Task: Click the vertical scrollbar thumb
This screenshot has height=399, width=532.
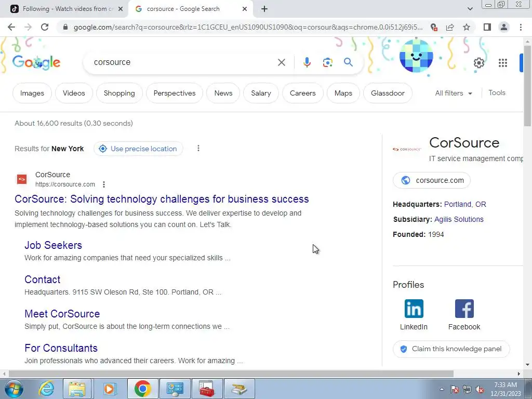Action: [527, 85]
